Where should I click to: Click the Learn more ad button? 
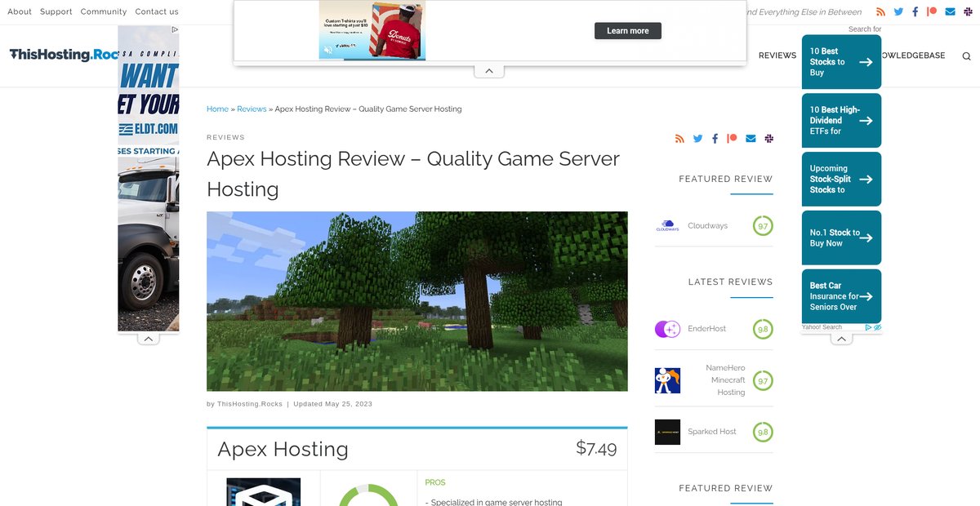coord(628,31)
